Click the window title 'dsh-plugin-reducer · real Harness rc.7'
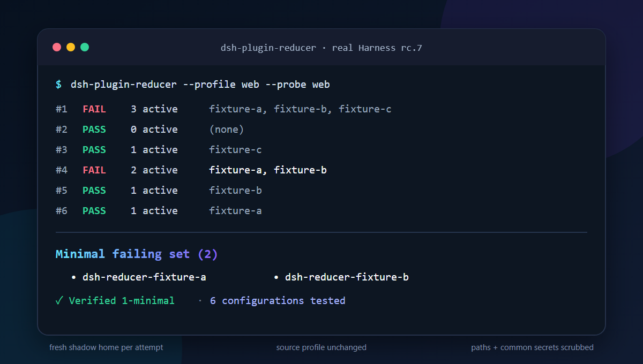This screenshot has height=364, width=643. click(322, 48)
